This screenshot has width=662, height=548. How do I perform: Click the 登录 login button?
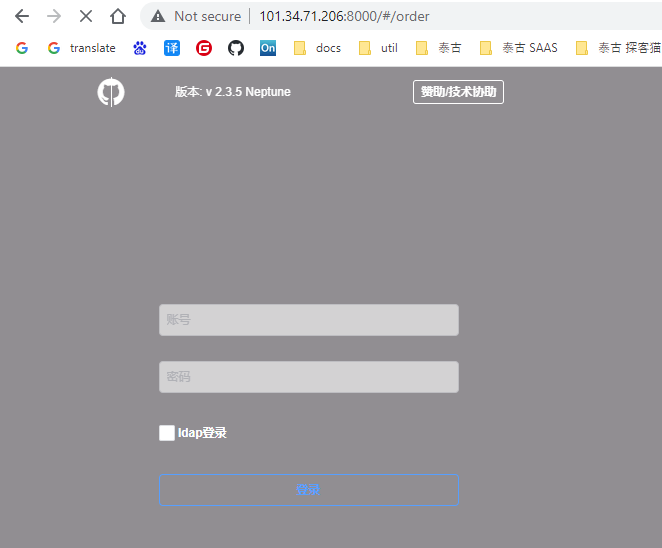click(309, 490)
